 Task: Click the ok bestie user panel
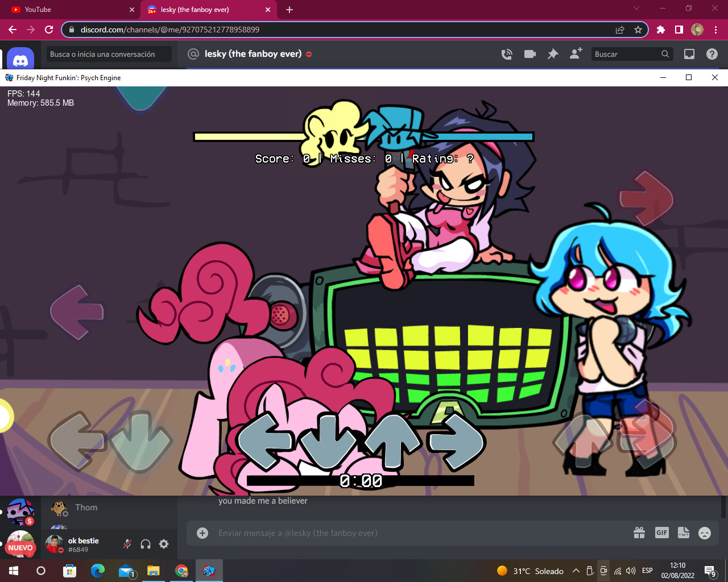(x=80, y=544)
